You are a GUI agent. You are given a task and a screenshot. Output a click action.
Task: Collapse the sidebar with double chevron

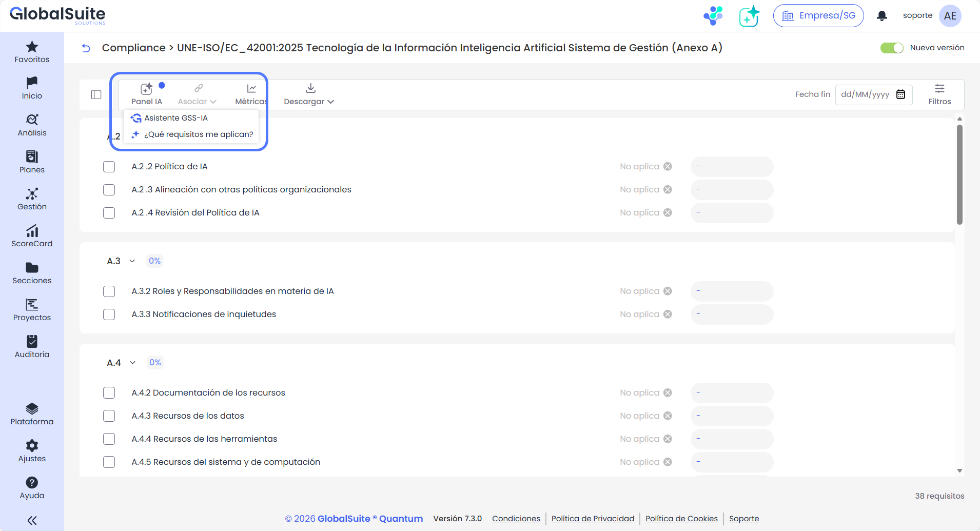click(x=32, y=520)
